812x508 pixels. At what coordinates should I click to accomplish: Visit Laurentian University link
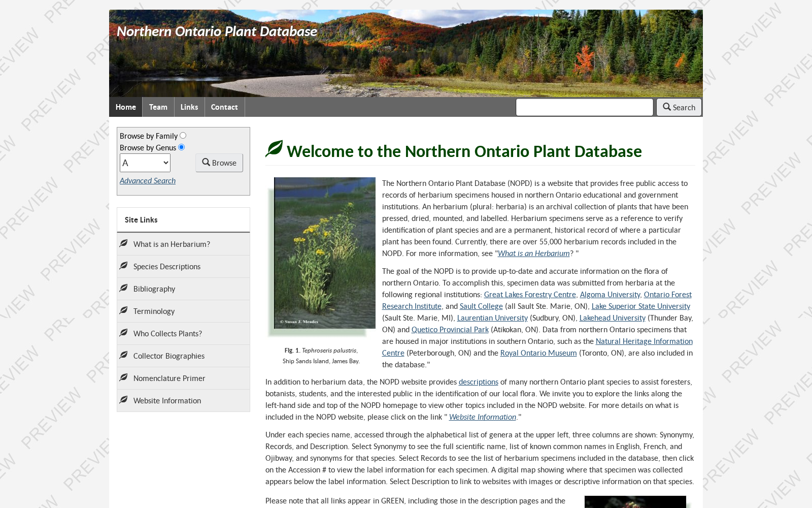coord(492,318)
